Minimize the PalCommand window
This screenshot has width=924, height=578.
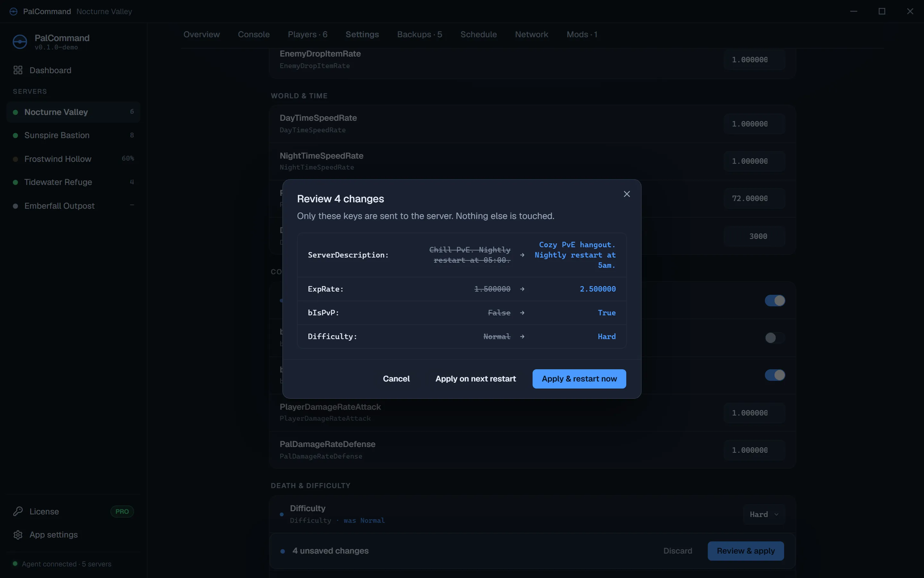point(854,12)
